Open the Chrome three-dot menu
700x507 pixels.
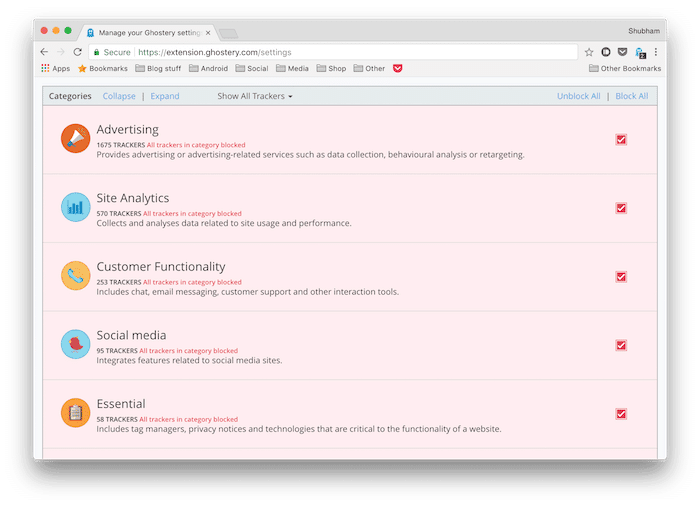[x=656, y=52]
